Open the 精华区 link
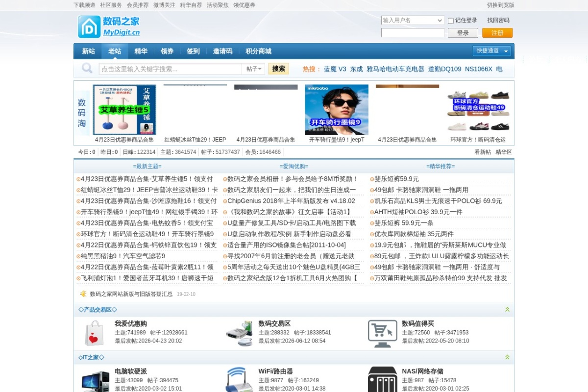Image resolution: width=588 pixels, height=392 pixels. pyautogui.click(x=504, y=152)
